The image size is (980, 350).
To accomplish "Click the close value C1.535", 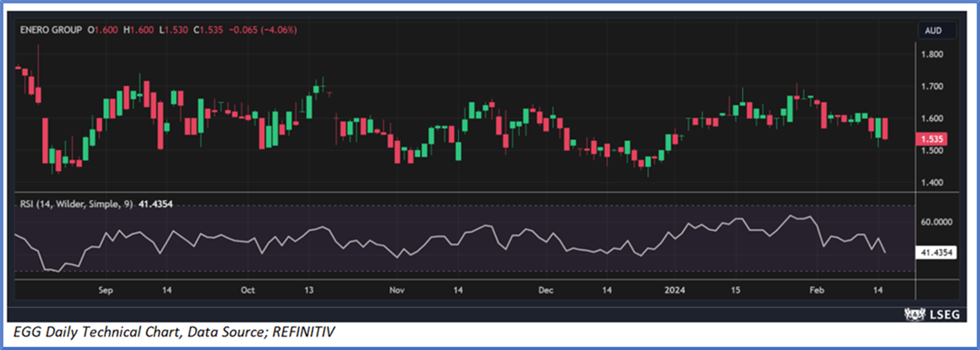I will coord(207,30).
